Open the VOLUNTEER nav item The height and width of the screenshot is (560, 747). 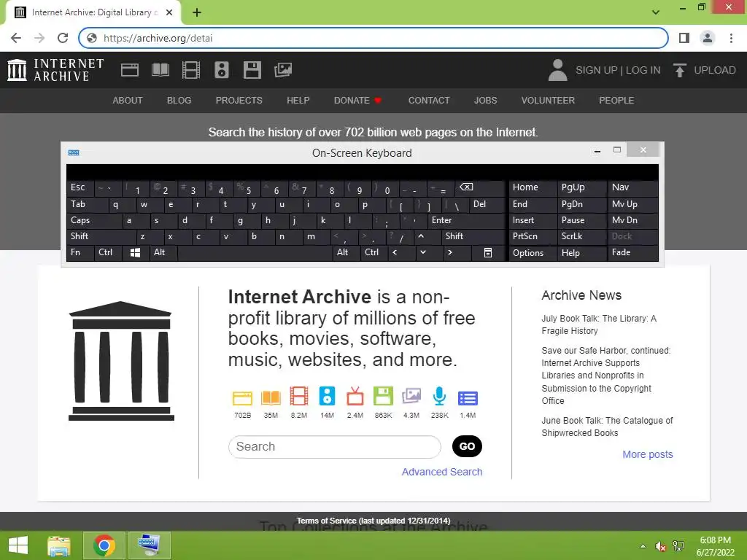tap(548, 101)
